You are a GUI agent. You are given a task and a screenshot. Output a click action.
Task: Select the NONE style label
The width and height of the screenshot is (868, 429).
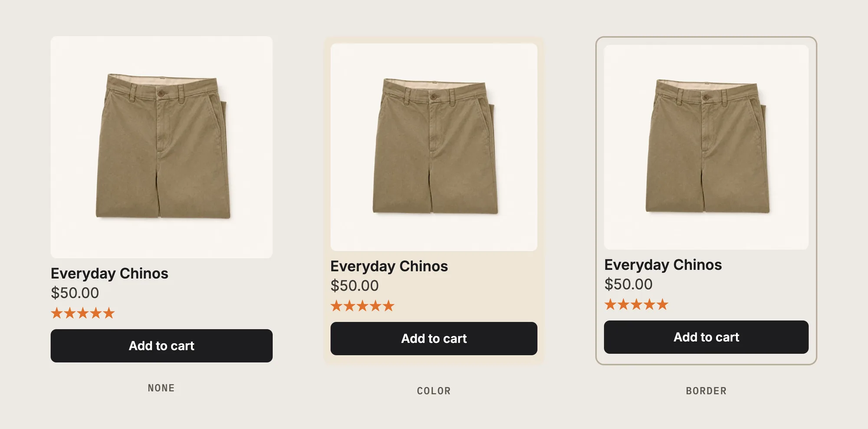tap(161, 388)
